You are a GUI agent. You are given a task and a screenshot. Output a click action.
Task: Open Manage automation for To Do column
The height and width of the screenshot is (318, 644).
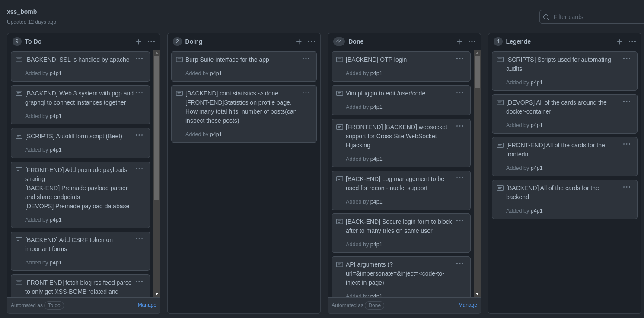[147, 305]
